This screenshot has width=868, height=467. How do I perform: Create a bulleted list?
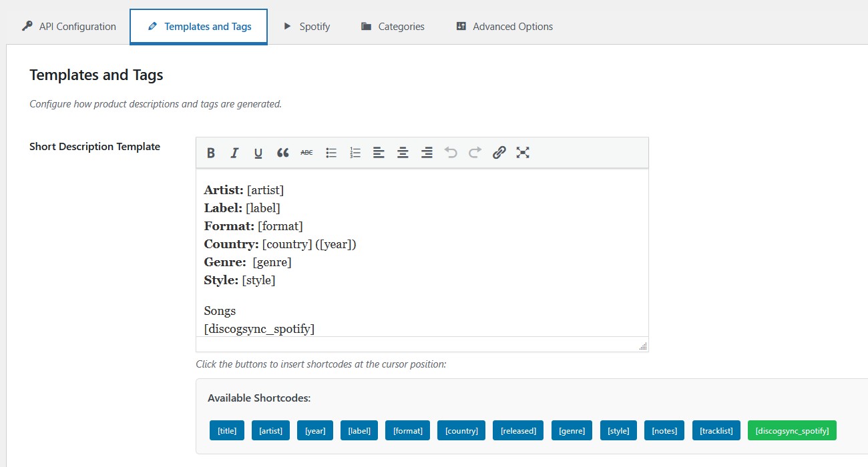tap(331, 153)
